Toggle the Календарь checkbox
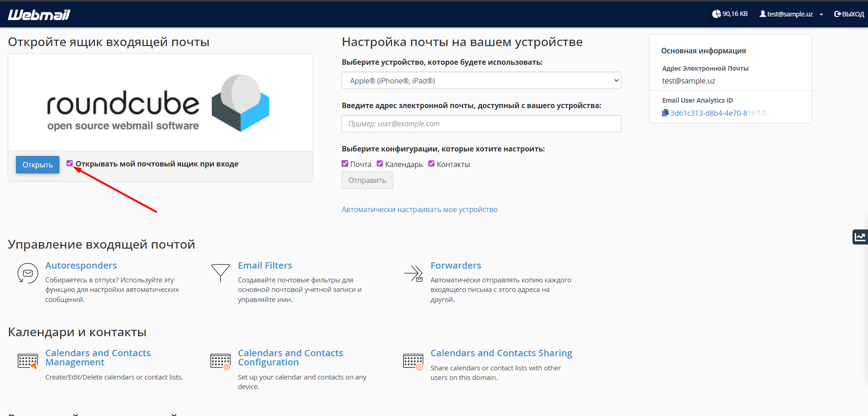Image resolution: width=868 pixels, height=416 pixels. click(x=380, y=164)
